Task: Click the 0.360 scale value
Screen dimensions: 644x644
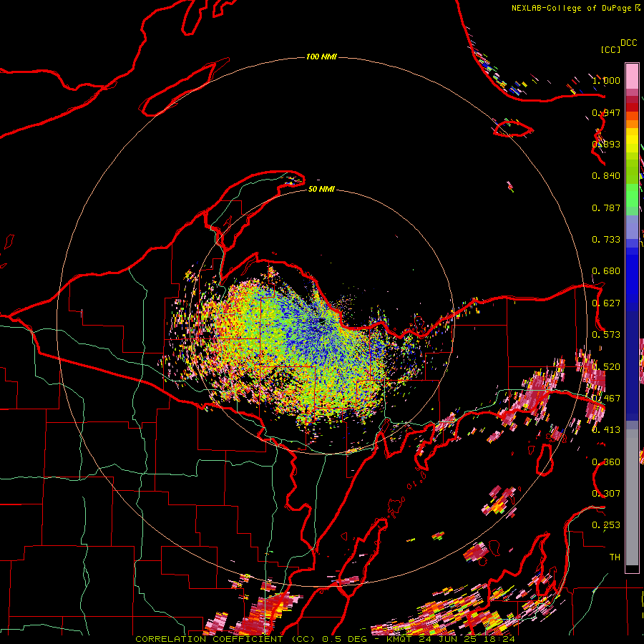Action: point(606,462)
